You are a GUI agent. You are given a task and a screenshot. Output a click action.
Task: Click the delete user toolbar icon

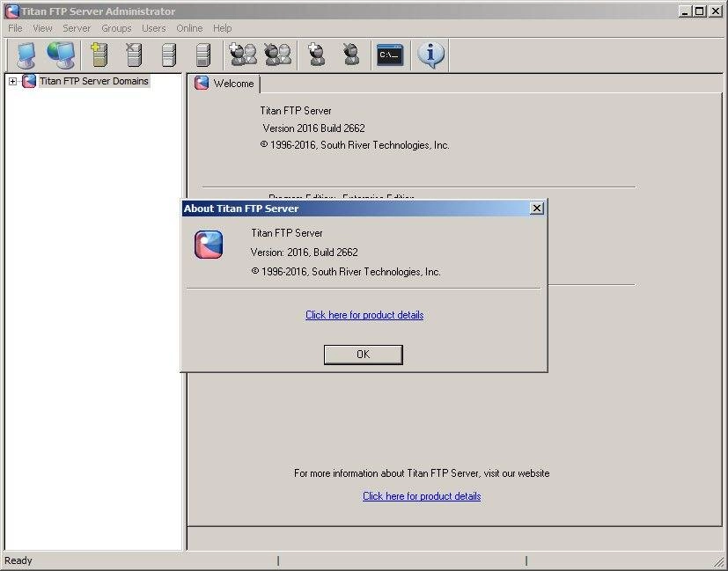[x=351, y=55]
